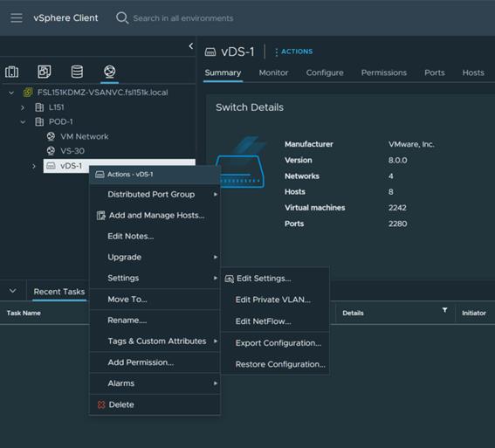
Task: Open Storage inventory view icon
Action: tap(77, 72)
